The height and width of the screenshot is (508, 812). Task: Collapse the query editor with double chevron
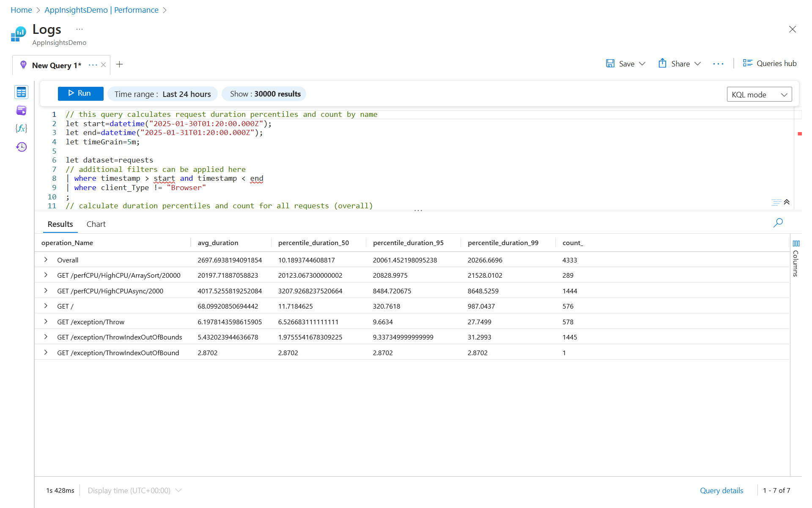[787, 202]
